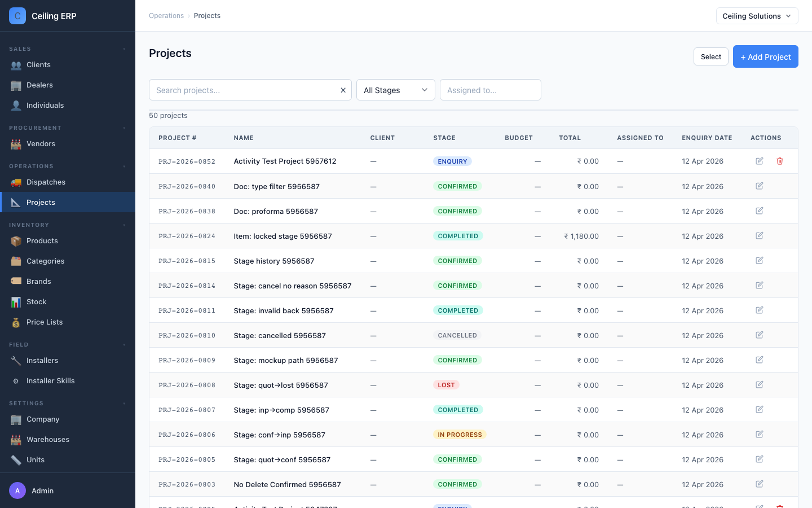Screen dimensions: 812x508
Task: Open Vendors from the sidebar
Action: point(68,144)
